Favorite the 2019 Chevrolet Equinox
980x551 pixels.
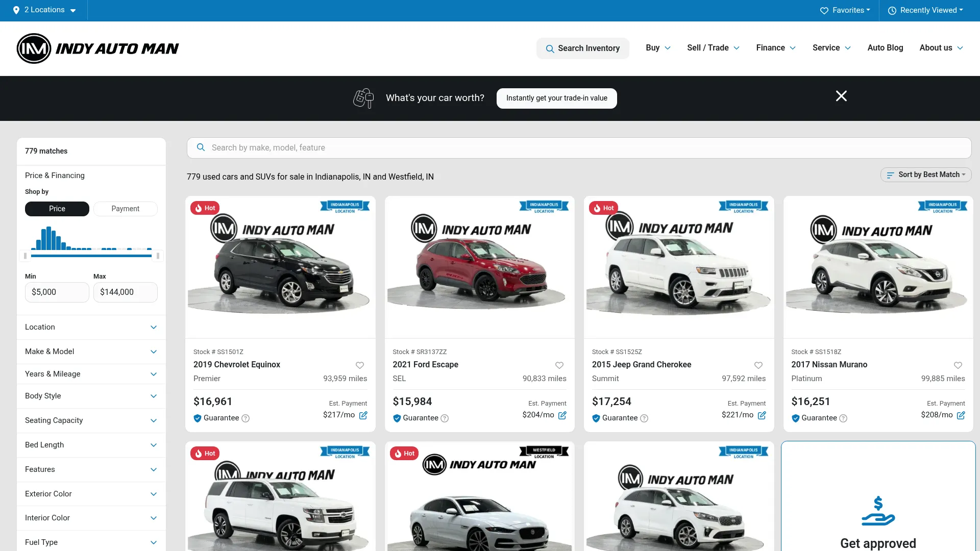coord(360,365)
